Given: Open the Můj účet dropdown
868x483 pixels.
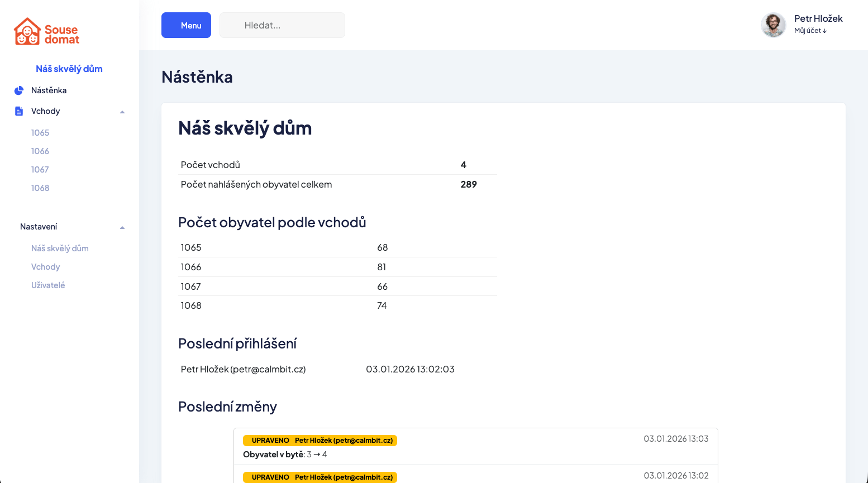Looking at the screenshot, I should tap(810, 31).
